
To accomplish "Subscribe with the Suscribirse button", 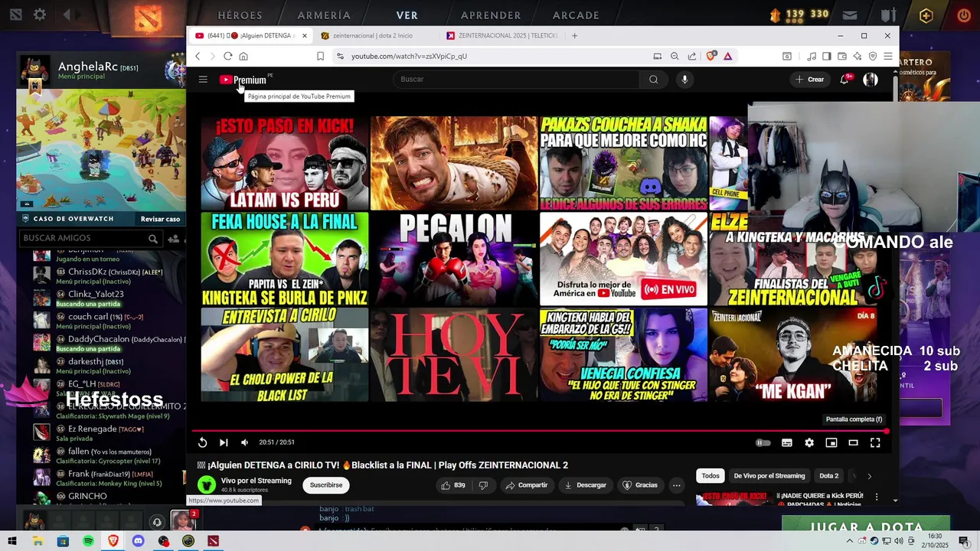I will 326,485.
